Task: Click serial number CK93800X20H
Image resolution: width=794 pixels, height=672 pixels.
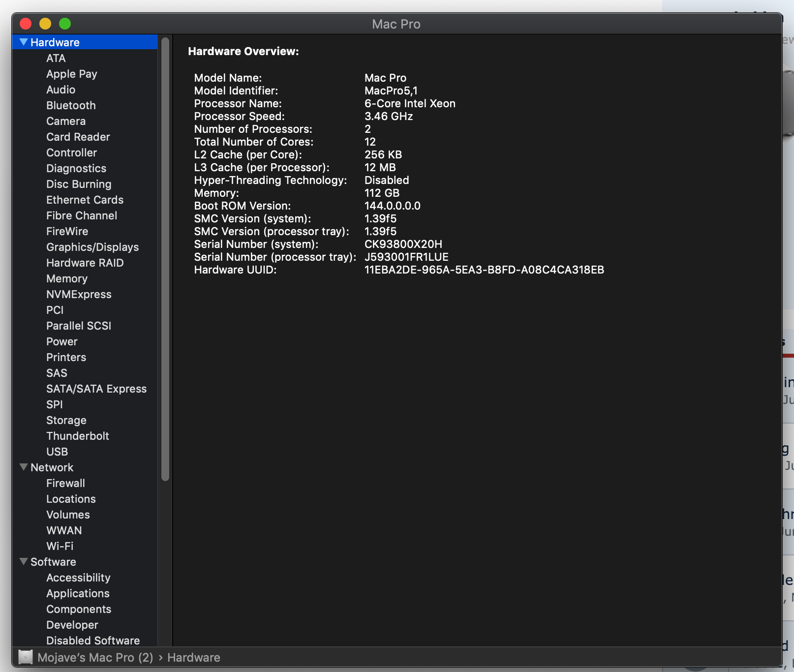Action: click(x=403, y=244)
